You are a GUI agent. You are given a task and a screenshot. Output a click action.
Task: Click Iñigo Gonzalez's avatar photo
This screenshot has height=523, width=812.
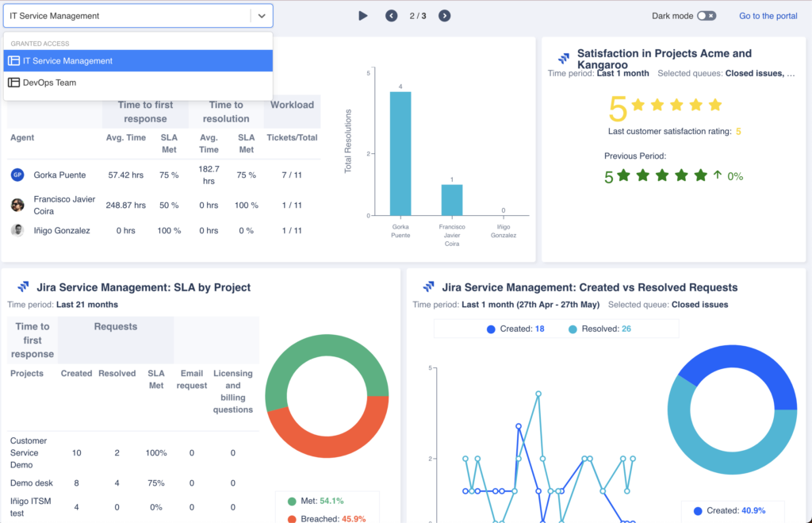tap(17, 230)
